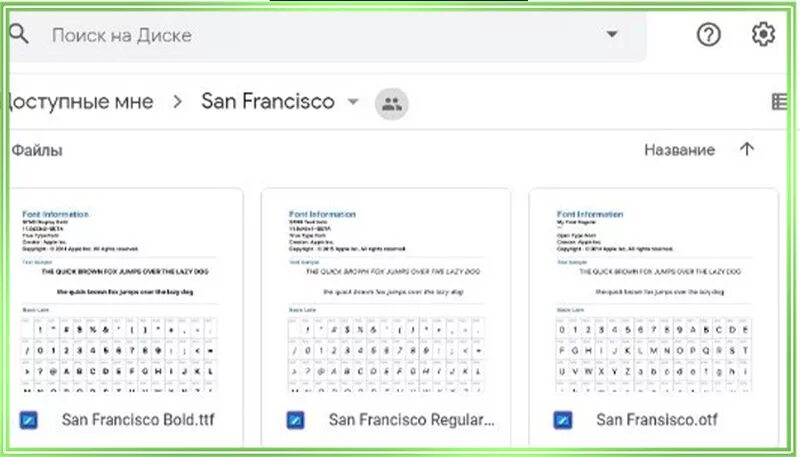Open the San Fransisco.otf preview thumbnail
This screenshot has height=457, width=800.
[x=654, y=301]
